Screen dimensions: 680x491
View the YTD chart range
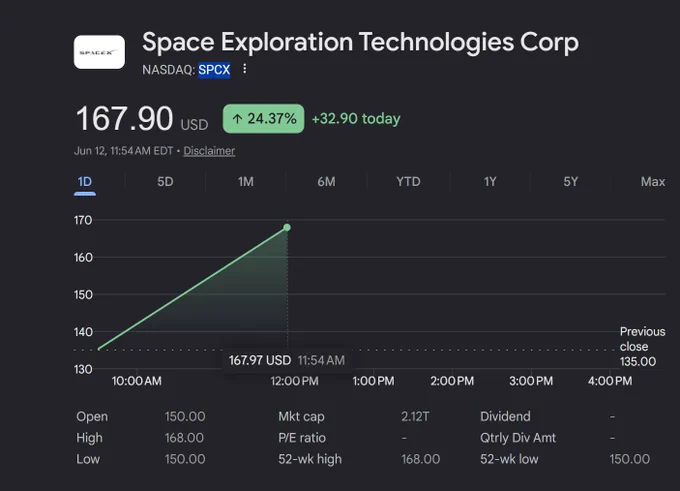click(x=408, y=181)
